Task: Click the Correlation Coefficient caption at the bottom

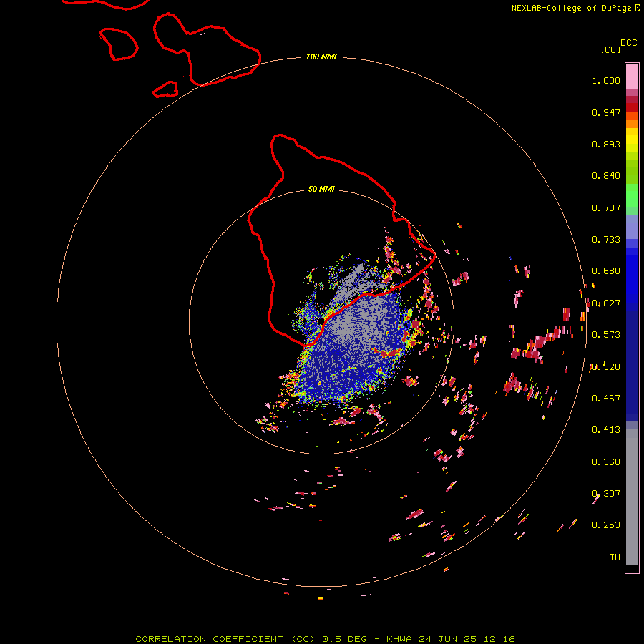Action: (x=325, y=639)
